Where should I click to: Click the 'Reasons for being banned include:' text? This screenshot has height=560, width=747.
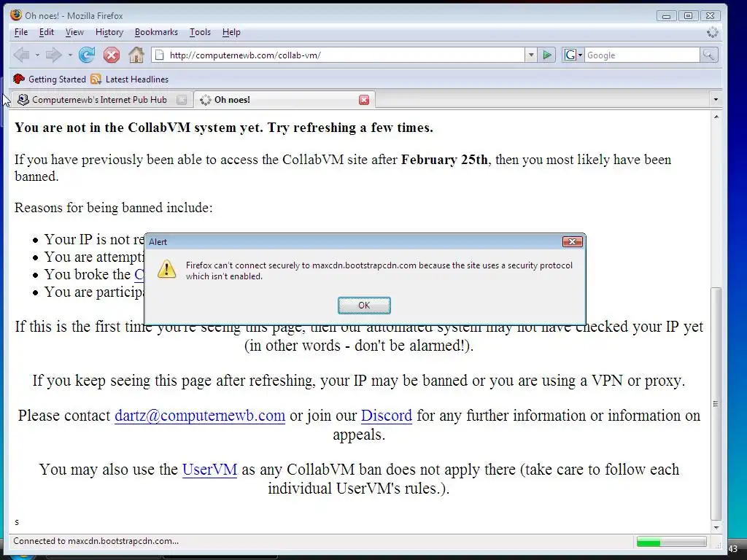coord(113,208)
